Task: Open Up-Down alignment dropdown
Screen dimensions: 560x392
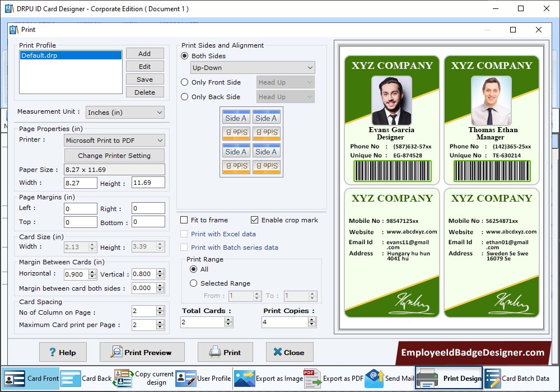Action: click(253, 67)
